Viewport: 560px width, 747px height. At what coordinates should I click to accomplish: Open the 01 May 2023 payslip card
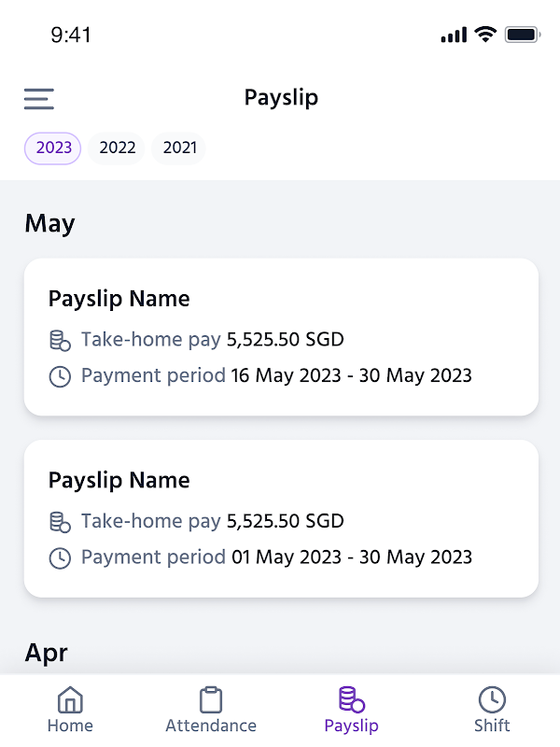pos(281,518)
